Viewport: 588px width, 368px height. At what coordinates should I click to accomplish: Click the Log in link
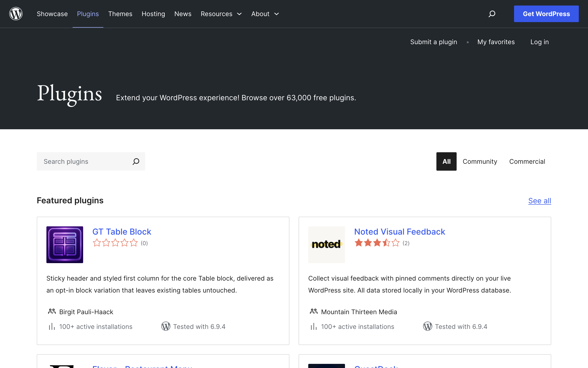[x=540, y=42]
